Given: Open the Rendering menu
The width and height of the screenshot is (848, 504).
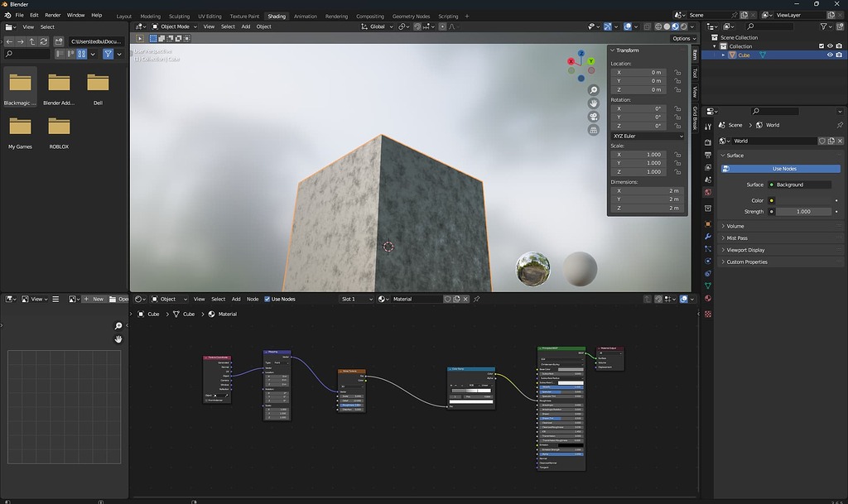Looking at the screenshot, I should [x=335, y=16].
